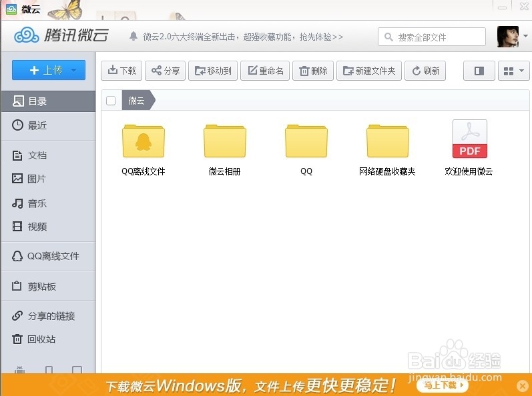Dismiss the orange banner with its X
This screenshot has height=396, width=532.
click(x=523, y=385)
